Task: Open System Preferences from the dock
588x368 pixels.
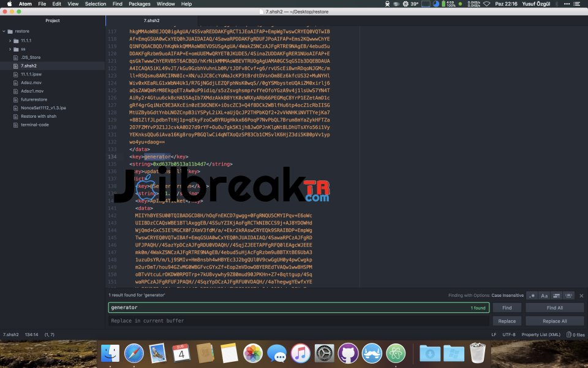Action: coord(324,353)
